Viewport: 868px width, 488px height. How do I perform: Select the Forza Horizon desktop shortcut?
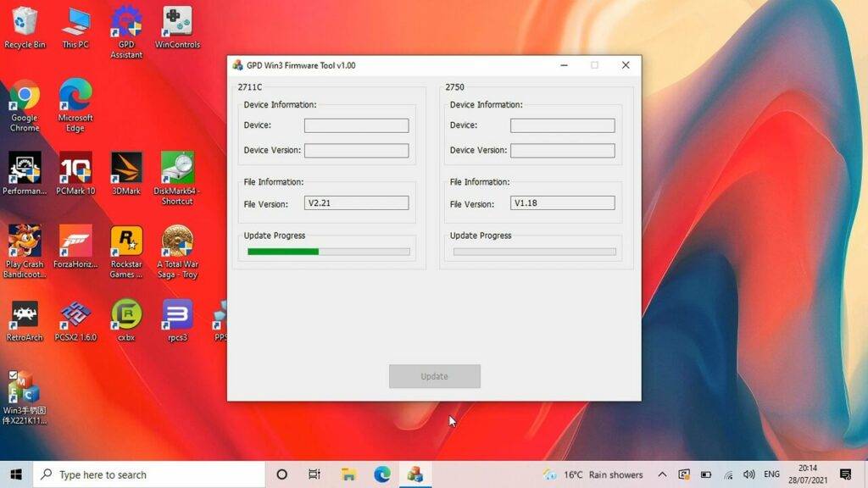pos(75,247)
